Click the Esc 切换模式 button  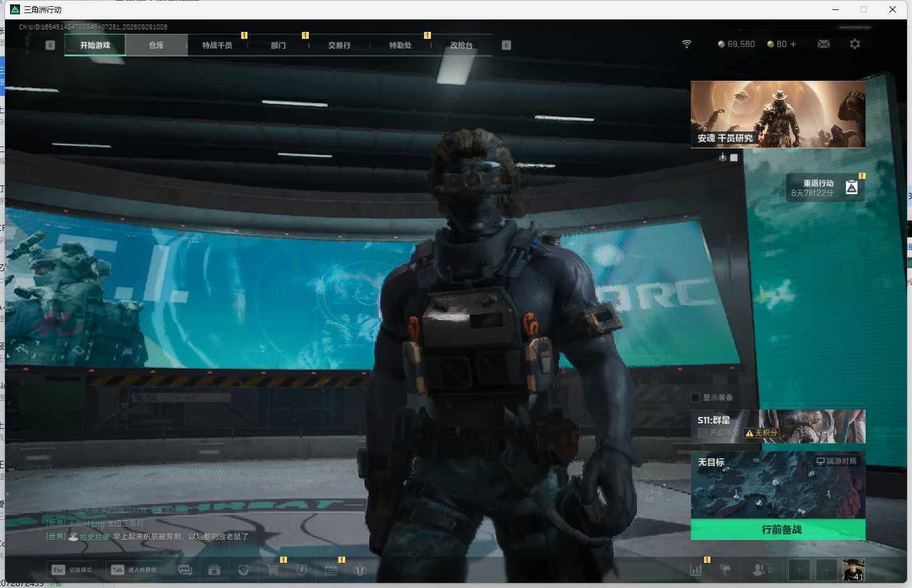(72, 570)
